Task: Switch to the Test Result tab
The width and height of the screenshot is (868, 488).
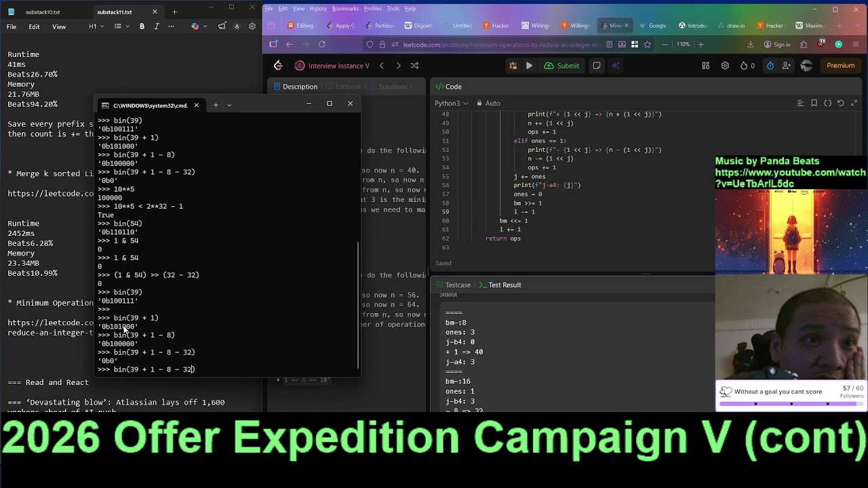Action: click(500, 285)
